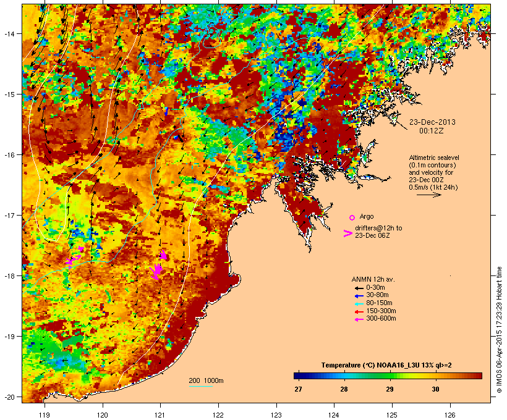Click the Altimetric sealevel caption
The image size is (507, 420).
click(x=433, y=172)
